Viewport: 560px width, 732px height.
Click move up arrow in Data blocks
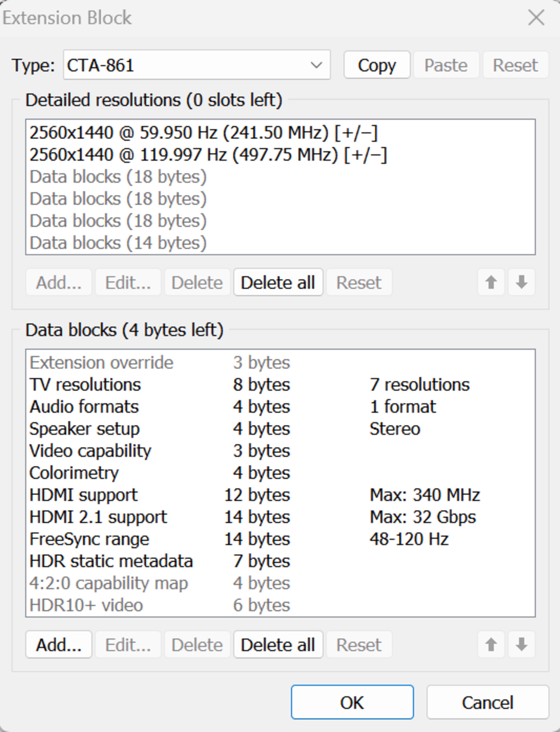(491, 644)
